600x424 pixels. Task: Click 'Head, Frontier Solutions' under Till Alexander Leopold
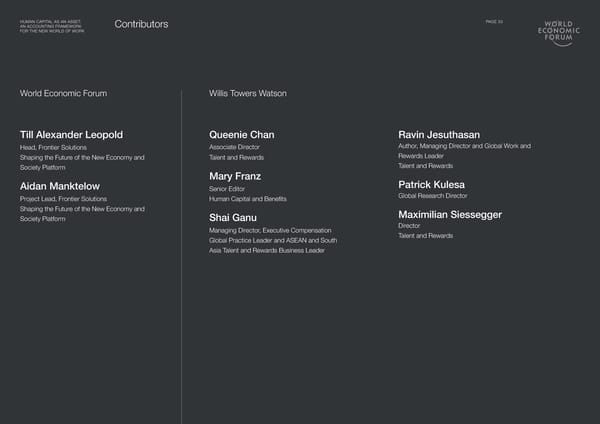pos(53,147)
